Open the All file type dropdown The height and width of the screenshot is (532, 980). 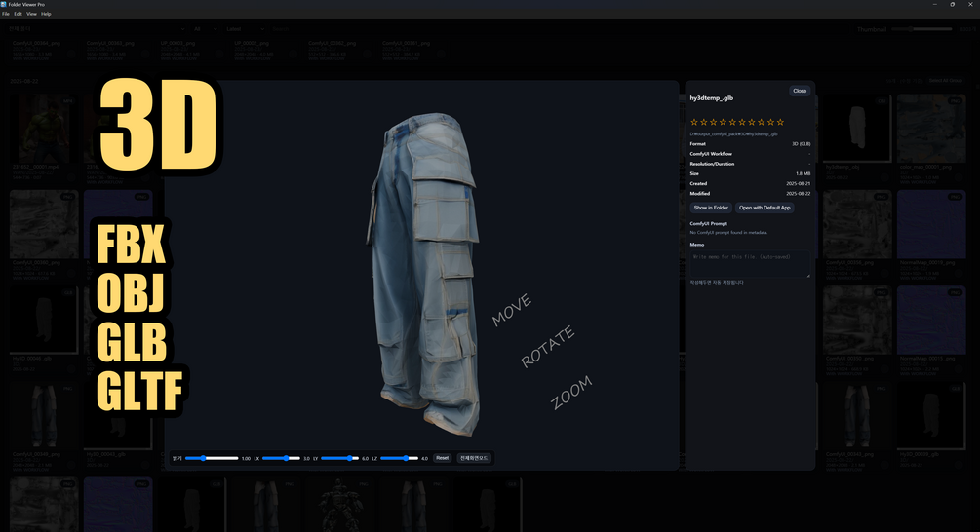pos(205,29)
